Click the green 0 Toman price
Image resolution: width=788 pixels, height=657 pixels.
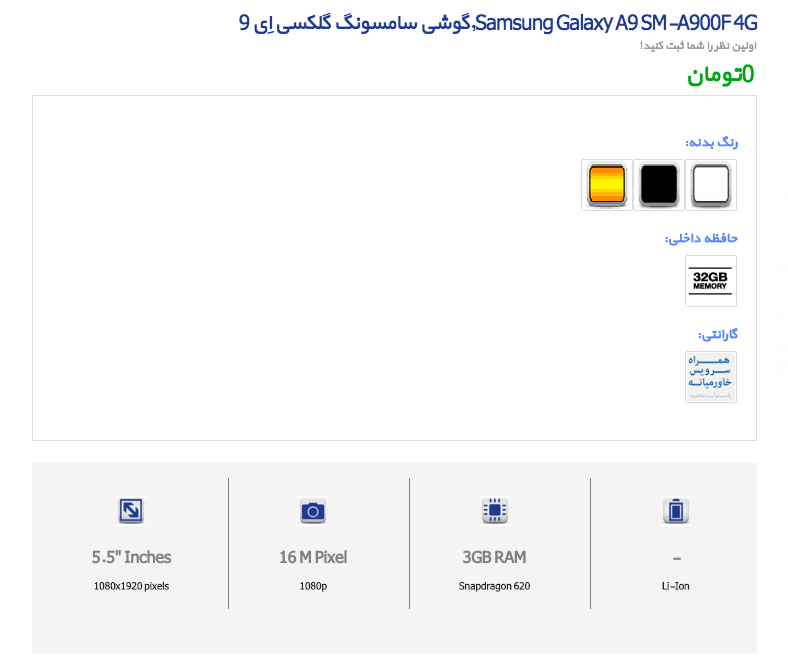pyautogui.click(x=721, y=74)
